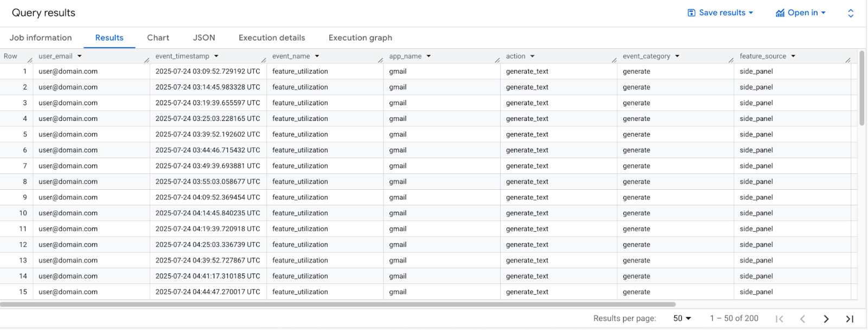Click the timestamp 2025-07-24 04:19:39.720918 UTC

click(208, 229)
